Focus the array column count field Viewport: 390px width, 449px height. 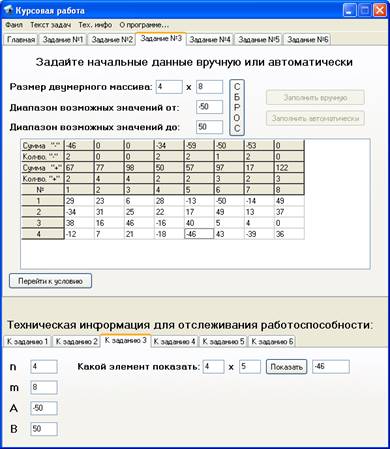tap(209, 87)
